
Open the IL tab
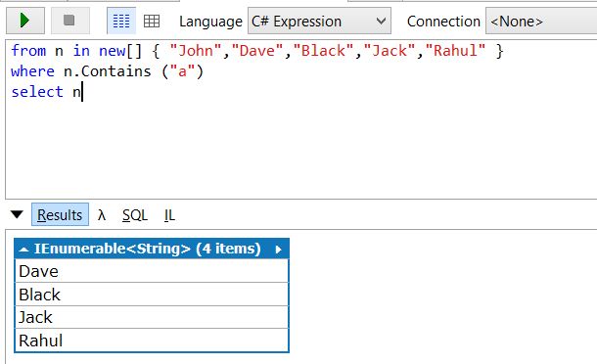(x=169, y=215)
